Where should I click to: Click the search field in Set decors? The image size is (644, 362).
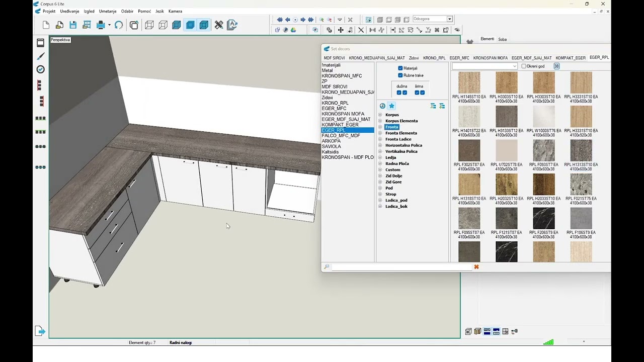pos(401,267)
